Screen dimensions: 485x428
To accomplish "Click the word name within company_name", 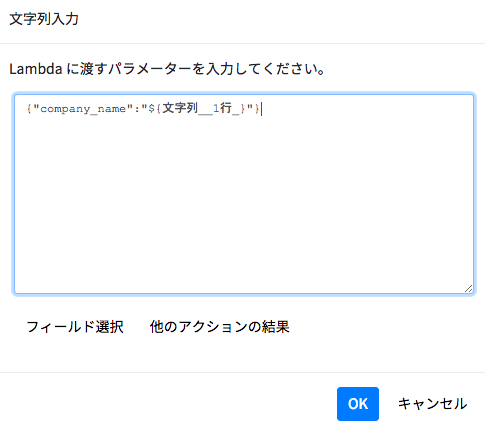I will [112, 109].
